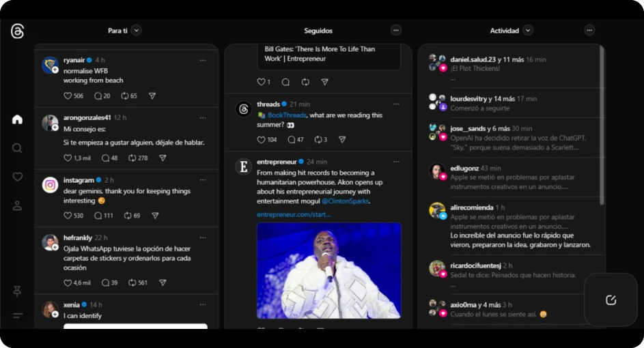The height and width of the screenshot is (348, 644).
Task: Reply to the hefrankly post
Action: tap(106, 282)
